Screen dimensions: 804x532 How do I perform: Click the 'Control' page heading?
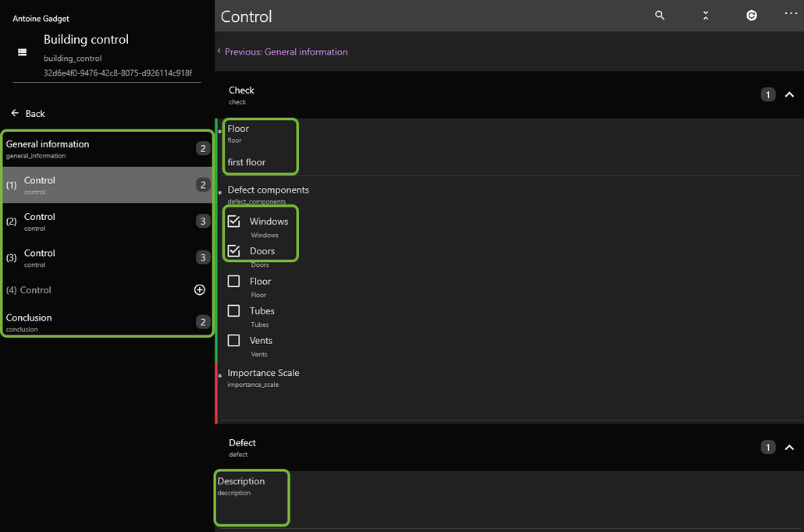246,16
